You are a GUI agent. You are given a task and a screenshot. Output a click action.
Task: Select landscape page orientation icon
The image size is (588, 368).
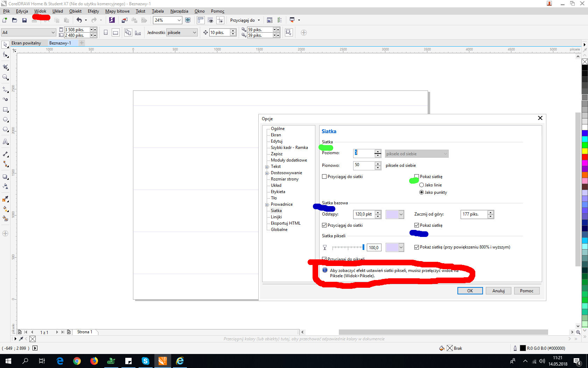click(x=115, y=33)
